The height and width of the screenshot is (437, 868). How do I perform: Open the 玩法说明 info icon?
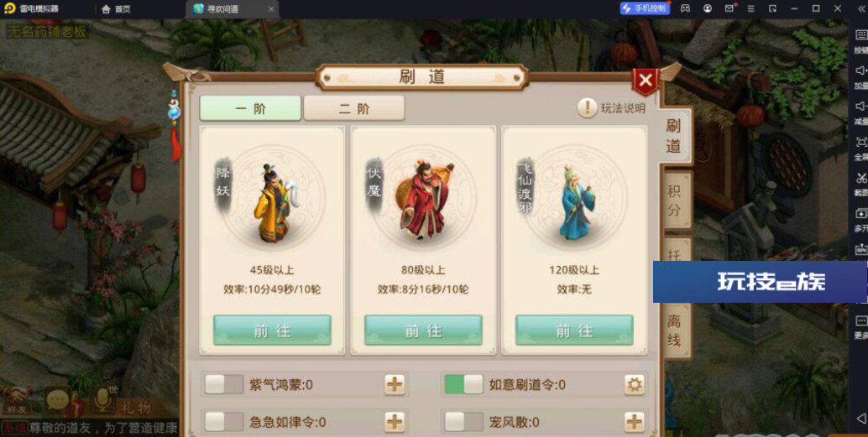(587, 108)
